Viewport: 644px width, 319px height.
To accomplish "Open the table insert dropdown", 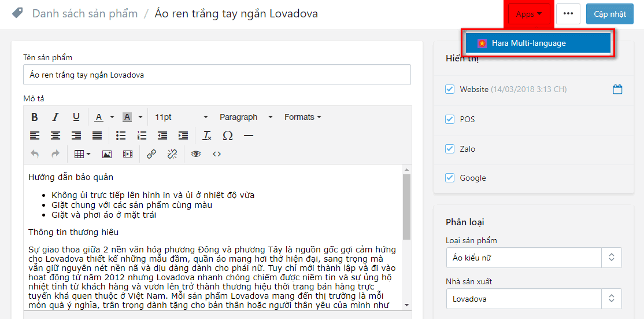I will (x=83, y=154).
